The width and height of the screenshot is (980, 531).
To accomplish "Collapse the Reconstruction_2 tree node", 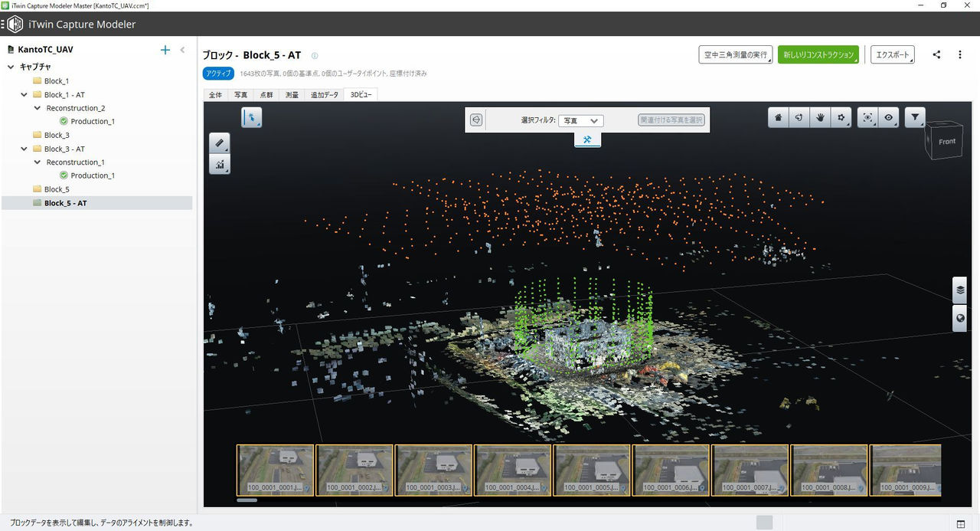I will 37,107.
